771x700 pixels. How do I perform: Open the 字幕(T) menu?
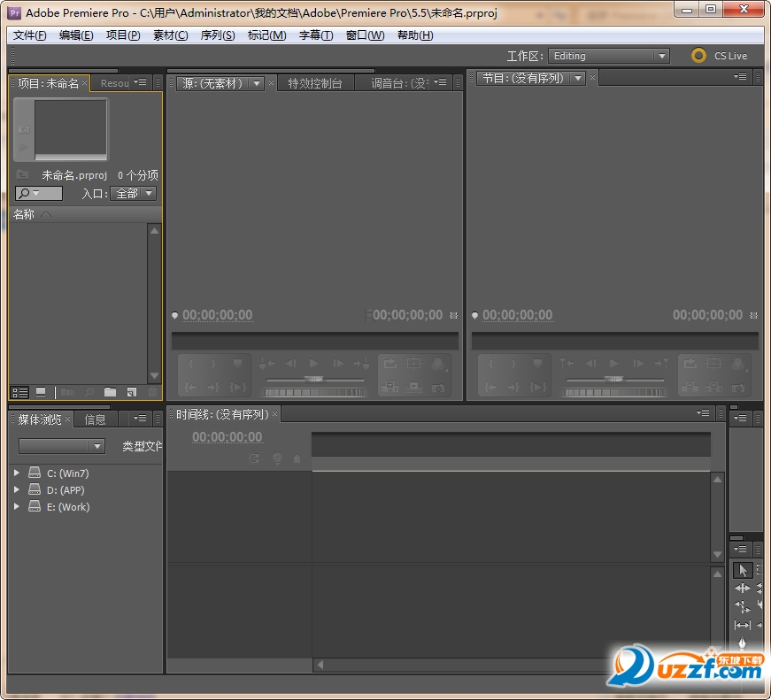pyautogui.click(x=316, y=35)
